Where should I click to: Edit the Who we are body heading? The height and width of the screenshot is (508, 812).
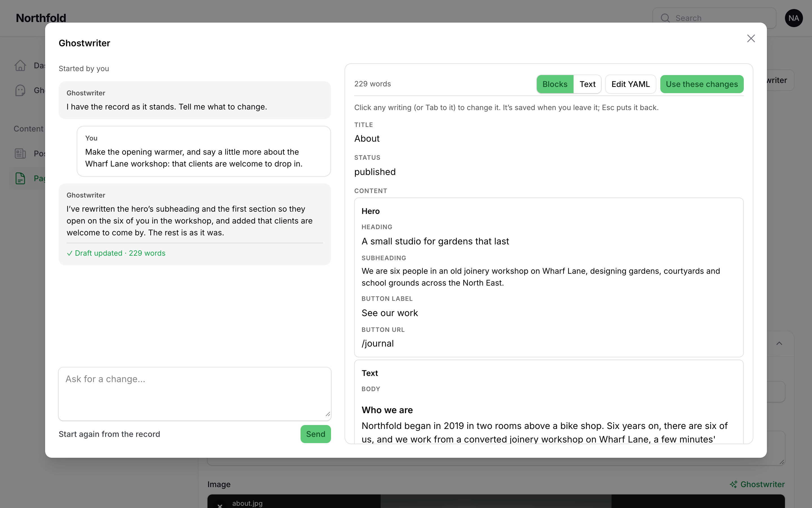[x=387, y=410]
